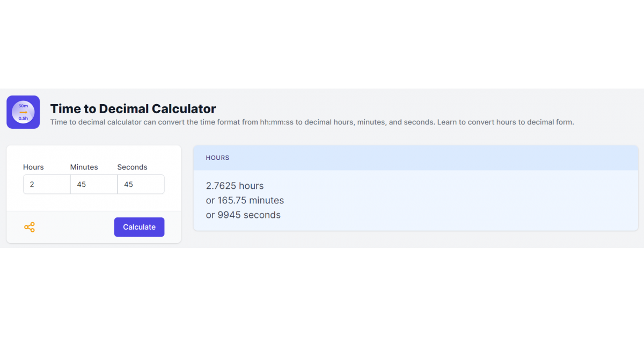Click the 165.75 minutes result line
The height and width of the screenshot is (337, 644).
click(x=245, y=200)
